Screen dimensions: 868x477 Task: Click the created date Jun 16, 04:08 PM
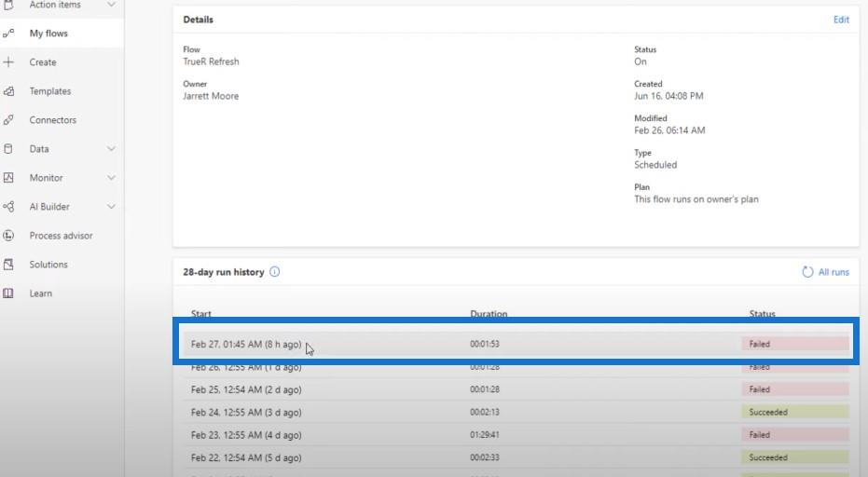pyautogui.click(x=668, y=96)
